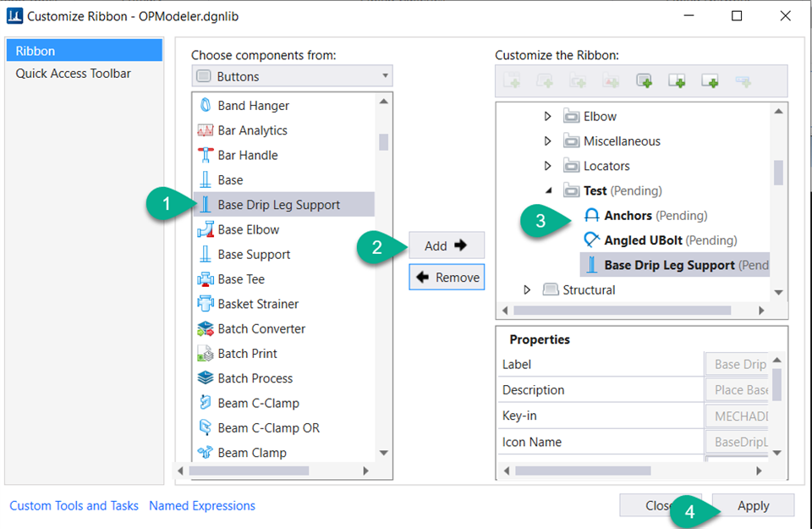Switch to Quick Access Toolbar section
Screen dimensions: 812x529
(x=74, y=74)
